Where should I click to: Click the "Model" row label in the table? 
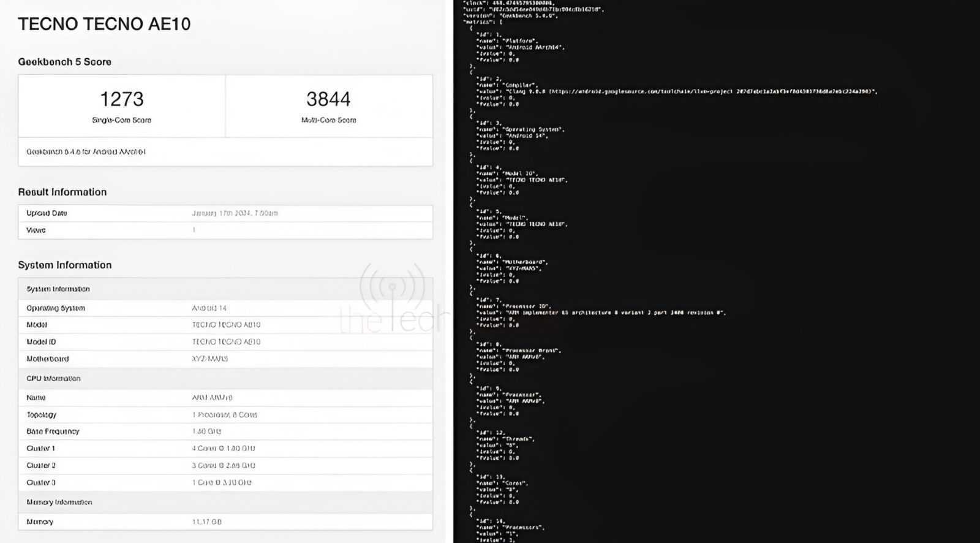tap(37, 325)
